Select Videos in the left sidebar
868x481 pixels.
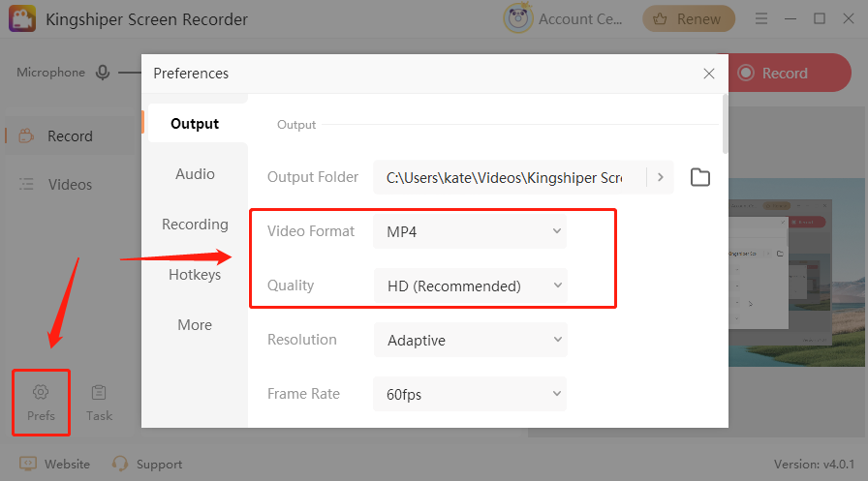pos(72,185)
